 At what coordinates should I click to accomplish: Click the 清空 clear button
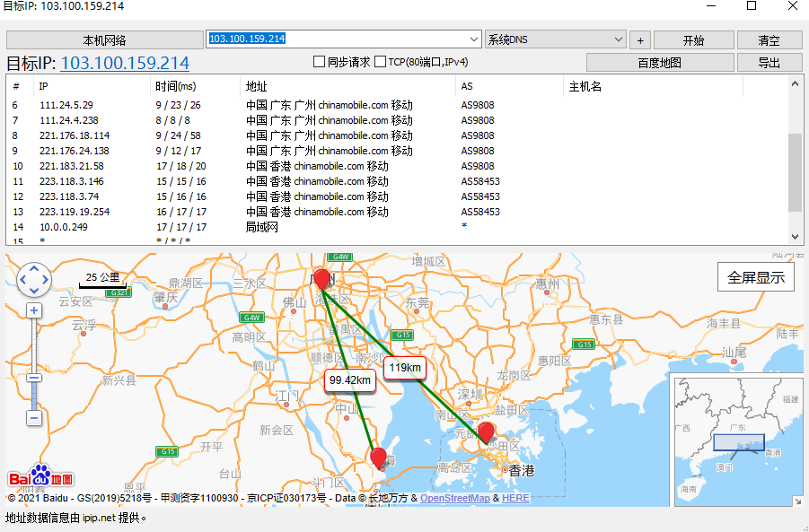(x=769, y=40)
